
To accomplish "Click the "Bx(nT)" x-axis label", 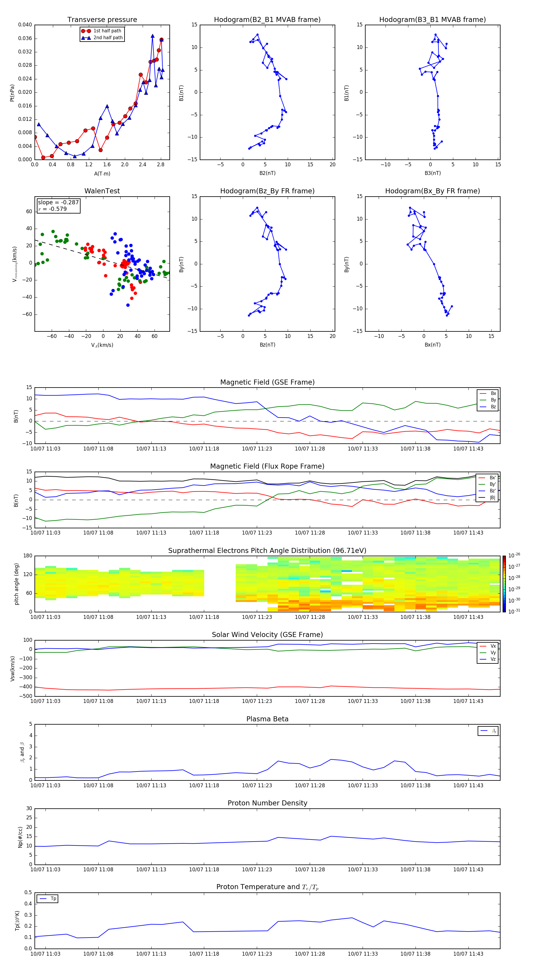I will point(432,345).
